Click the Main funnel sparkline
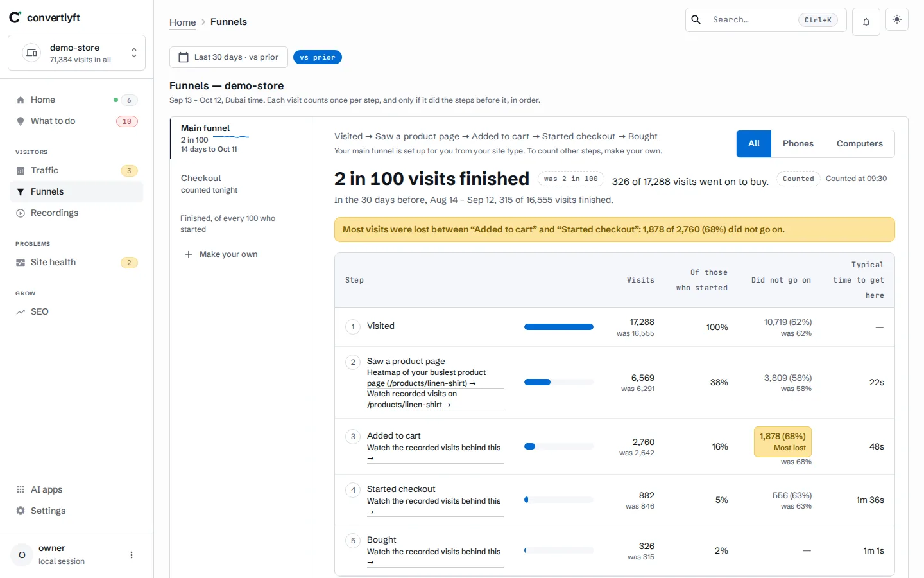This screenshot has height=578, width=924. point(231,137)
